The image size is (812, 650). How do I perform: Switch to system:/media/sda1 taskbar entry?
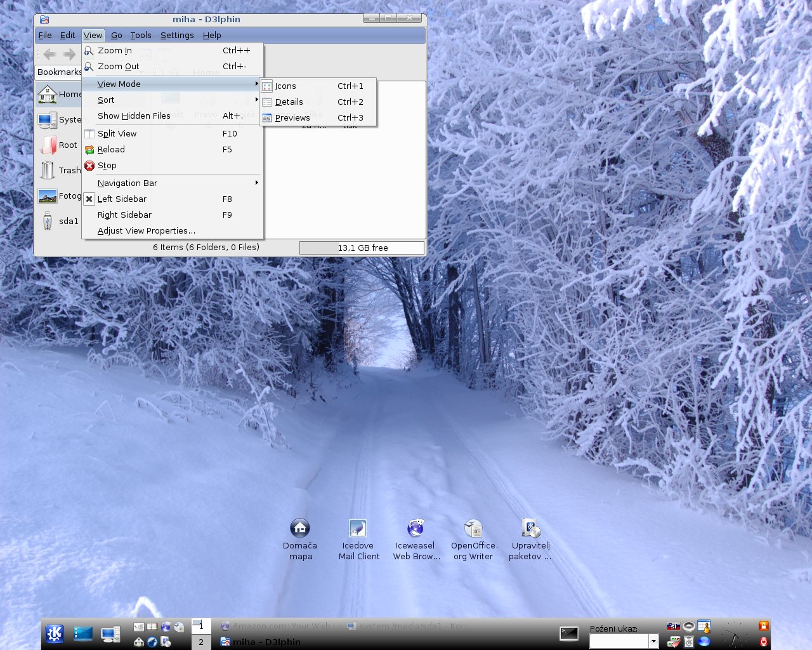[x=409, y=626]
